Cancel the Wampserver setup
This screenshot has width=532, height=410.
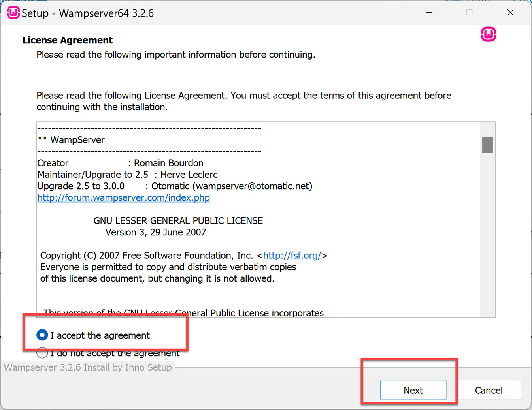[489, 390]
